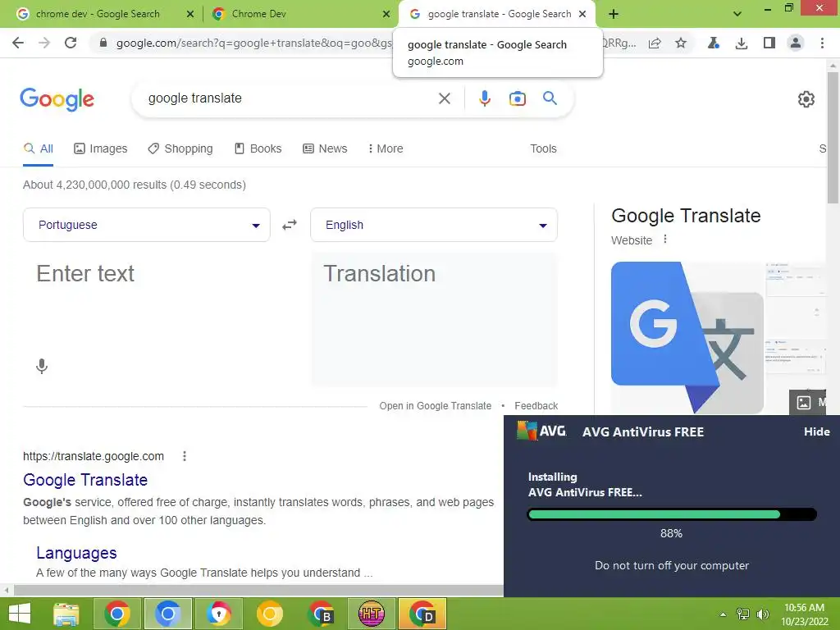Select the News results tab
The image size is (840, 630).
pos(325,149)
